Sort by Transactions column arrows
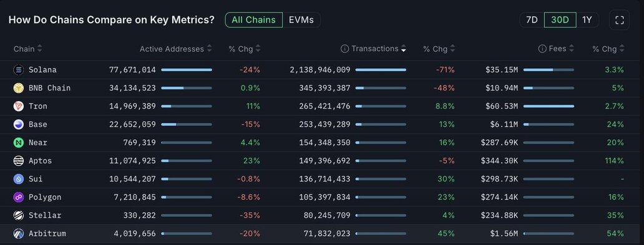The width and height of the screenshot is (644, 245). [x=403, y=49]
